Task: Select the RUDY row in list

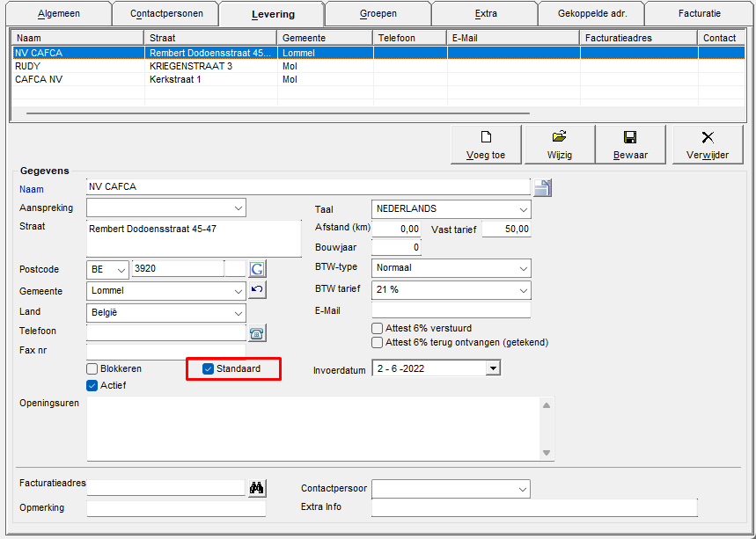Action: [379, 66]
